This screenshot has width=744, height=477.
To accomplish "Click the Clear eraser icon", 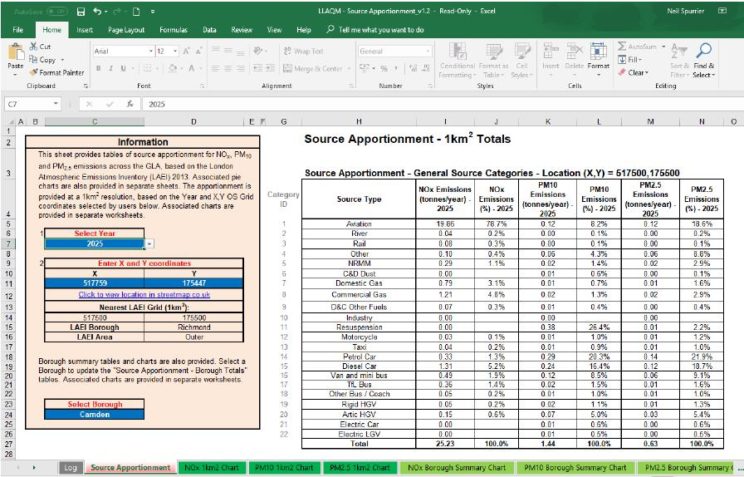I will pos(622,72).
